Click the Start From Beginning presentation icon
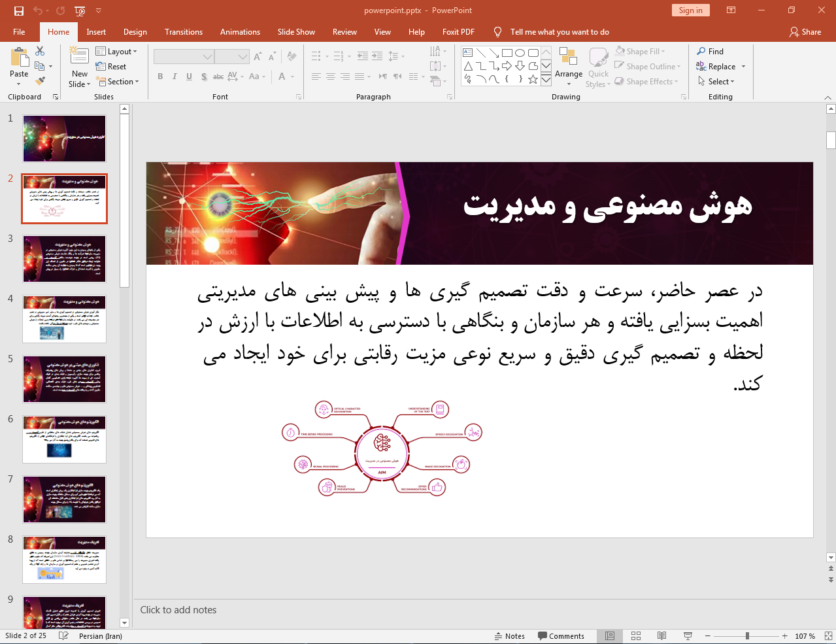This screenshot has height=644, width=836. tap(80, 10)
